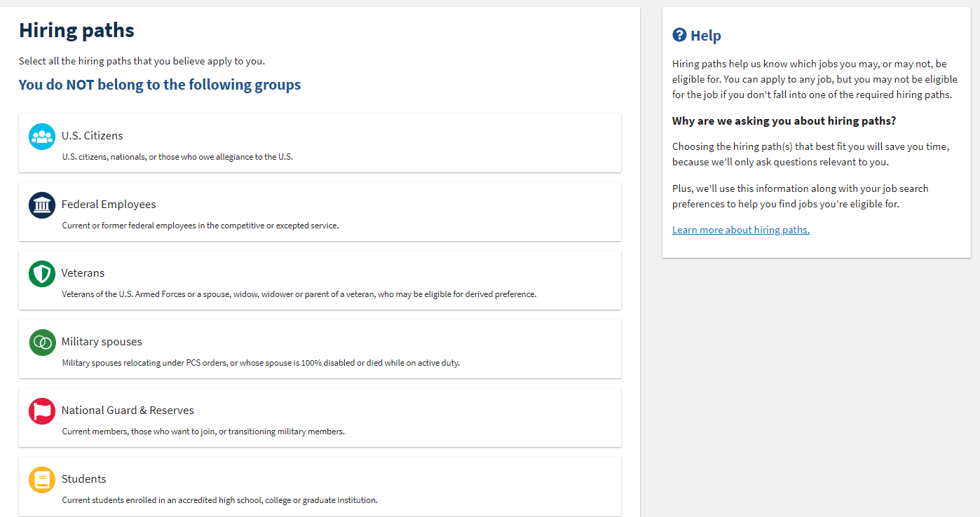Select the Federal Employees hiring path title
Screen dimensions: 980x517
click(109, 205)
